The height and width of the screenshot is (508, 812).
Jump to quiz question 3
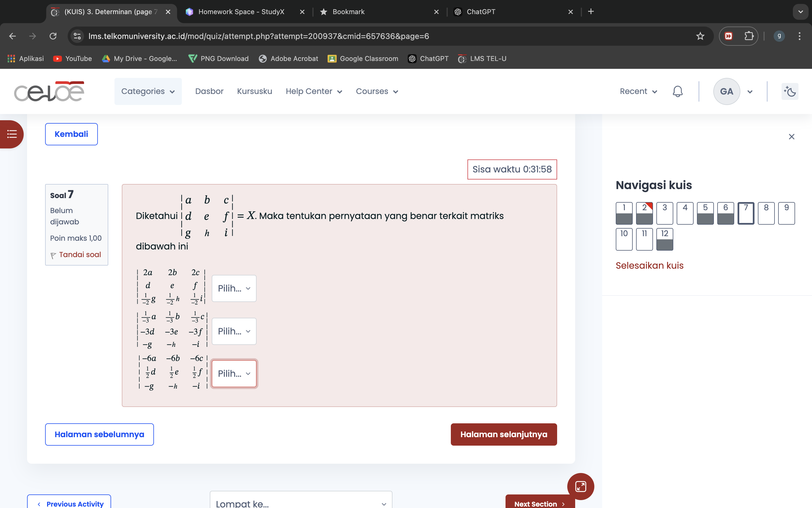(x=665, y=213)
